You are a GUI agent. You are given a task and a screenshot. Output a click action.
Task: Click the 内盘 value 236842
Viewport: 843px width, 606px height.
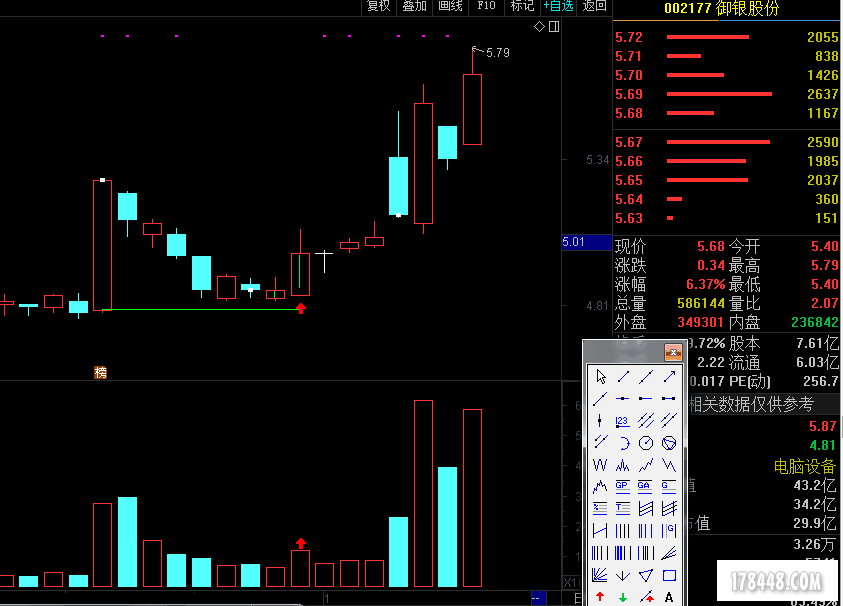click(815, 322)
